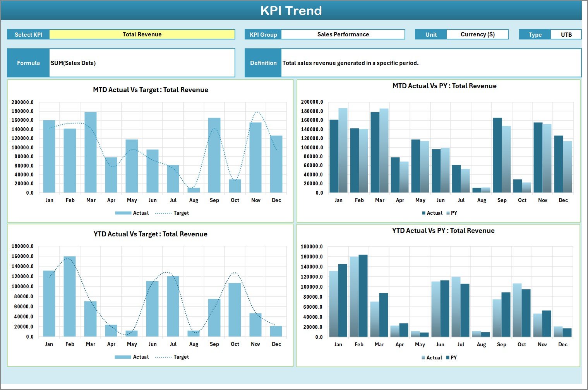Select the Mar bar in MTD Actual Vs Target chart
This screenshot has height=390, width=588.
click(x=91, y=152)
